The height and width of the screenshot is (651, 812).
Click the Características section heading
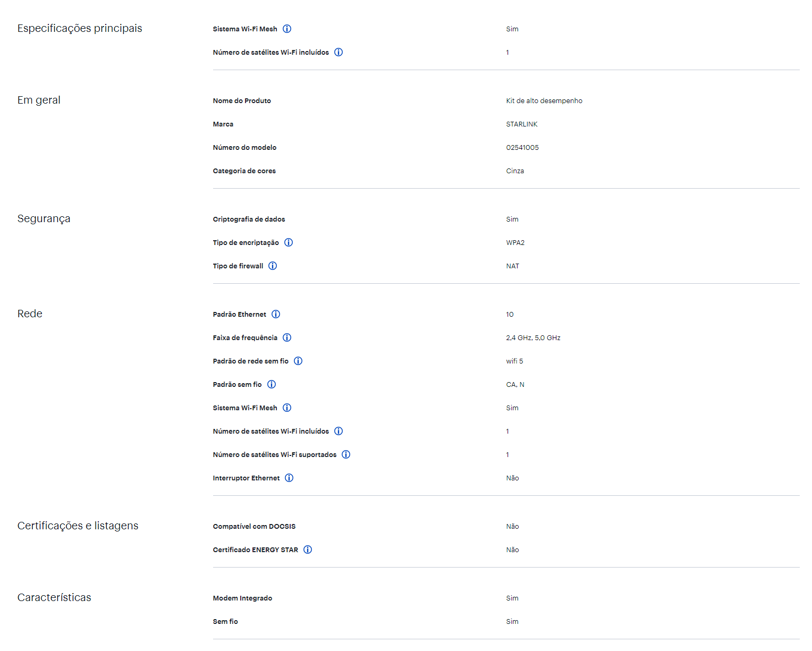tap(54, 597)
